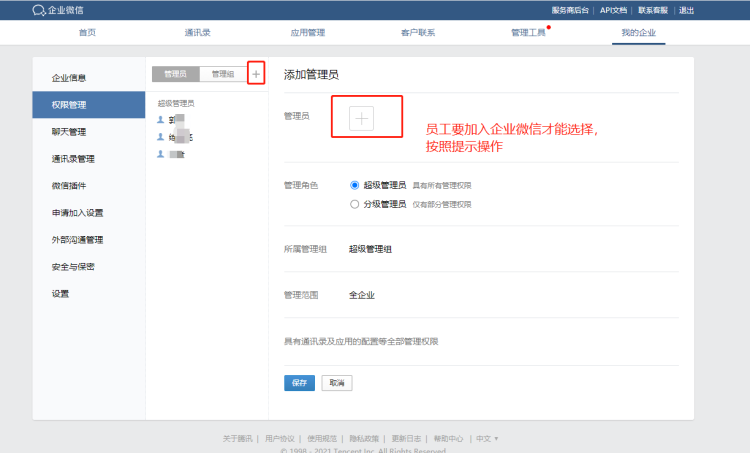Click plus icon beside 管理组 tab
750x453 pixels.
click(x=256, y=74)
